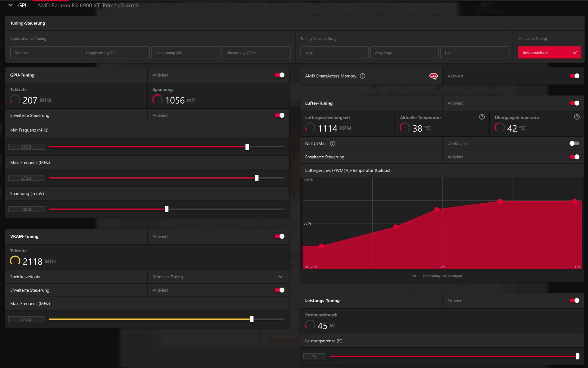Image resolution: width=588 pixels, height=368 pixels.
Task: Click the Ausgewogen preset button
Action: point(404,53)
